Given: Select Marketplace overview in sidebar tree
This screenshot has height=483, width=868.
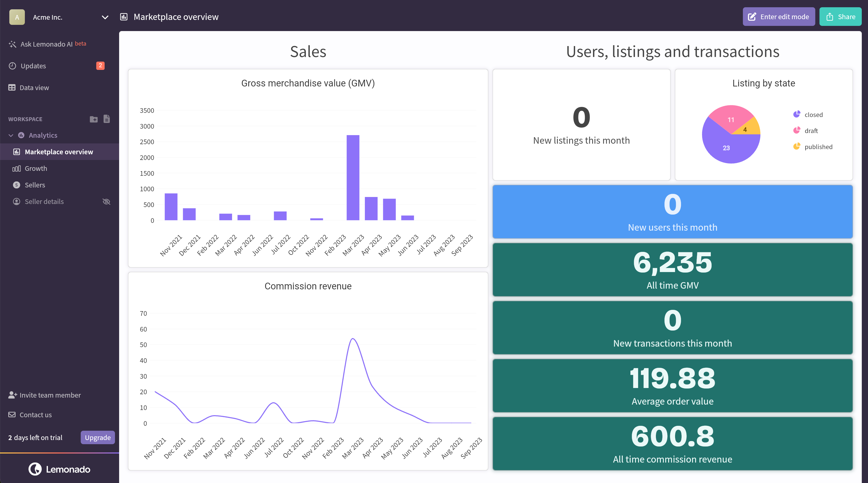Looking at the screenshot, I should 59,152.
